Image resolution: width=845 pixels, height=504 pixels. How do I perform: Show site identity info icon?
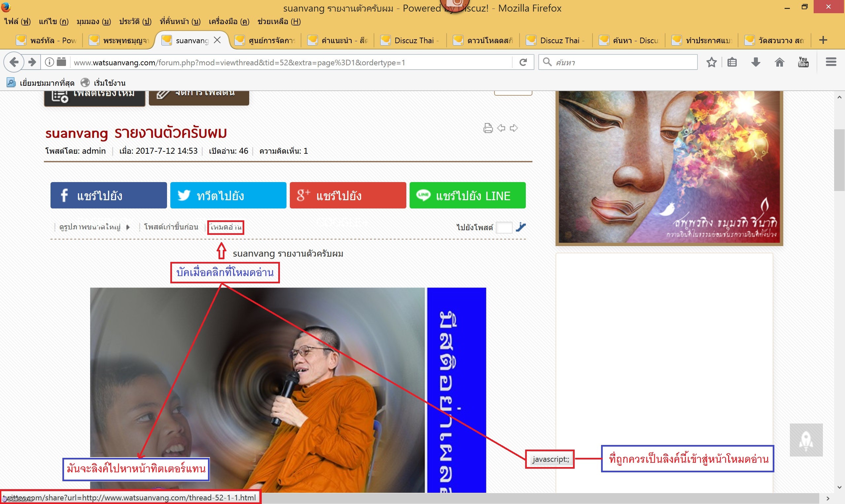49,62
